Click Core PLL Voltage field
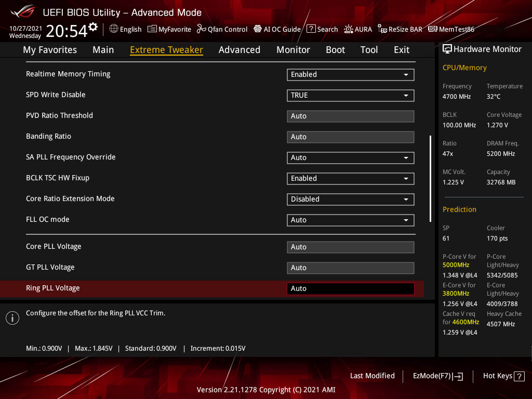The height and width of the screenshot is (399, 532). pos(351,247)
